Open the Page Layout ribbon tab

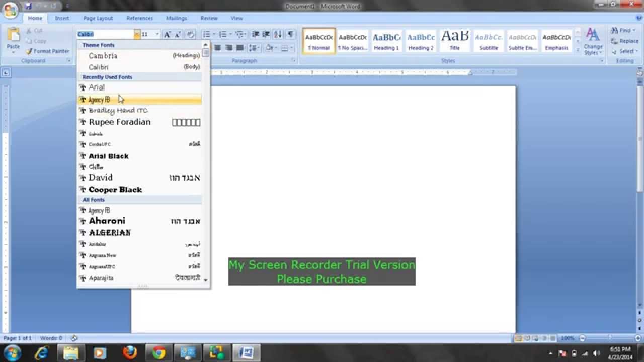[98, 19]
